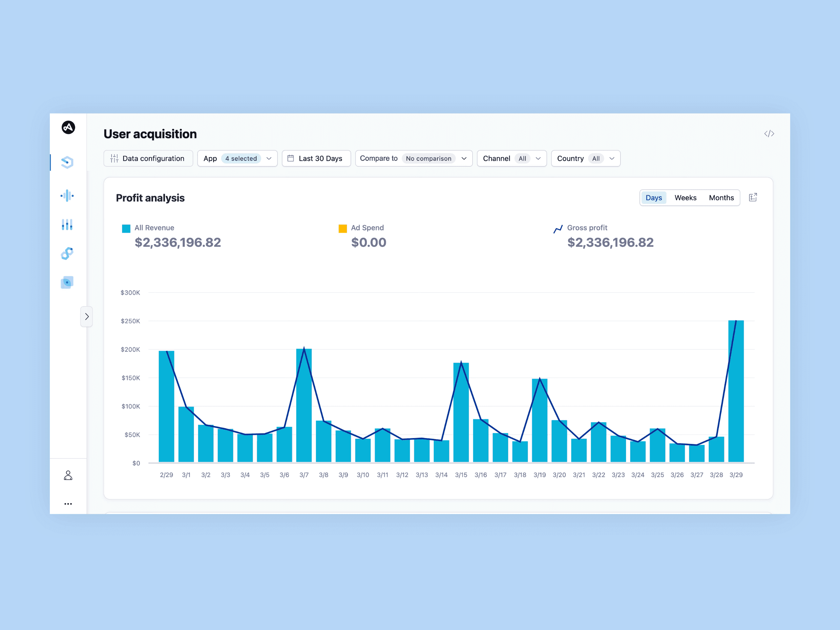Click the embed code icon
Image resolution: width=840 pixels, height=630 pixels.
(769, 134)
